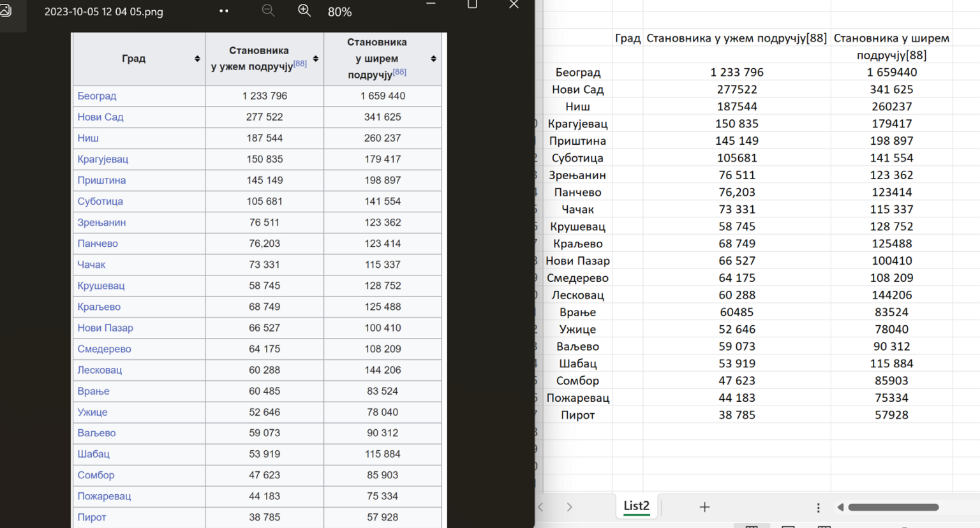Image resolution: width=980 pixels, height=528 pixels.
Task: Select the Чачак cell in the spreadsheet
Action: pos(578,210)
